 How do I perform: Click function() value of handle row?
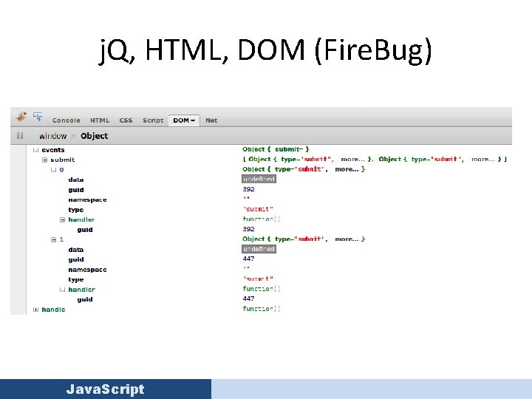click(262, 309)
